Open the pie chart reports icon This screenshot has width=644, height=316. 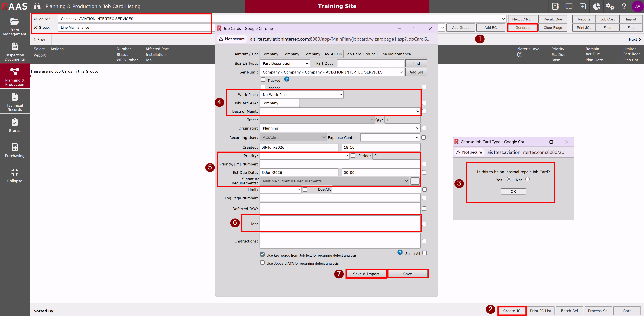click(x=596, y=6)
